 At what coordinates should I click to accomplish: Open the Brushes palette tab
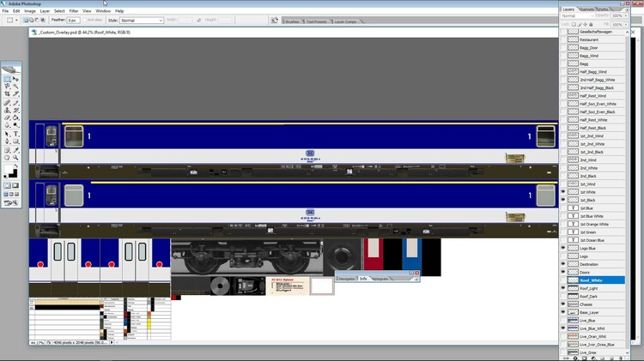click(292, 21)
